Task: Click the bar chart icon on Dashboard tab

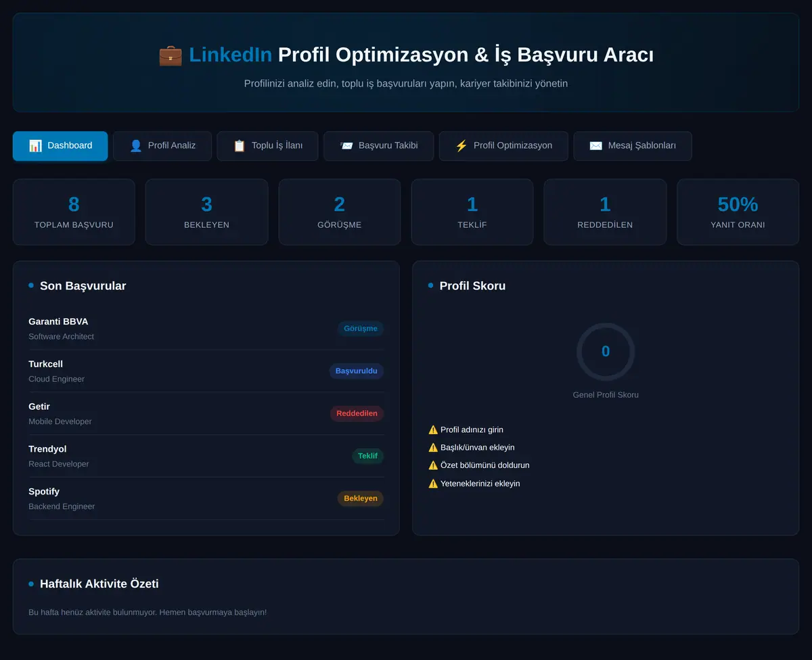Action: (x=35, y=146)
